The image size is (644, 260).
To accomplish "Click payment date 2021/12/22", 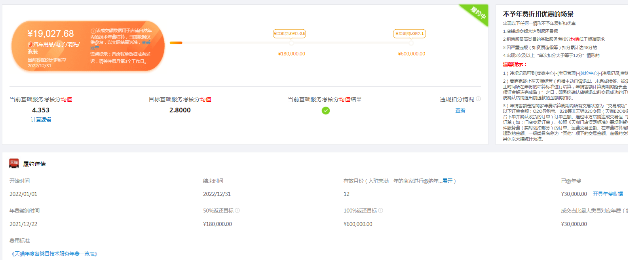I will click(23, 224).
